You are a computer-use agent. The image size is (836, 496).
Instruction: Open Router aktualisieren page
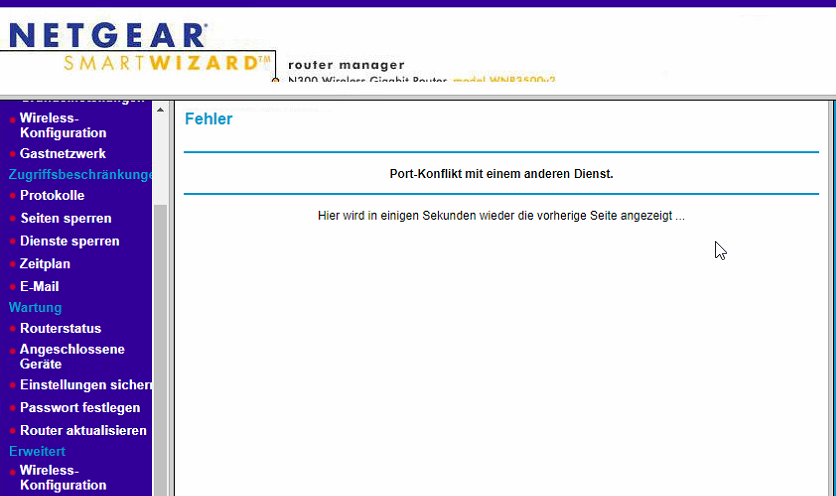tap(83, 430)
